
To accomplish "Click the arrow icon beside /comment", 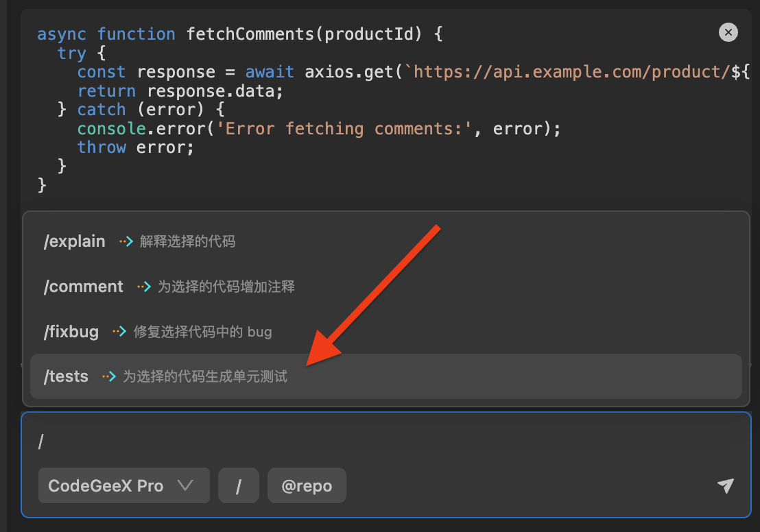I will [x=143, y=287].
